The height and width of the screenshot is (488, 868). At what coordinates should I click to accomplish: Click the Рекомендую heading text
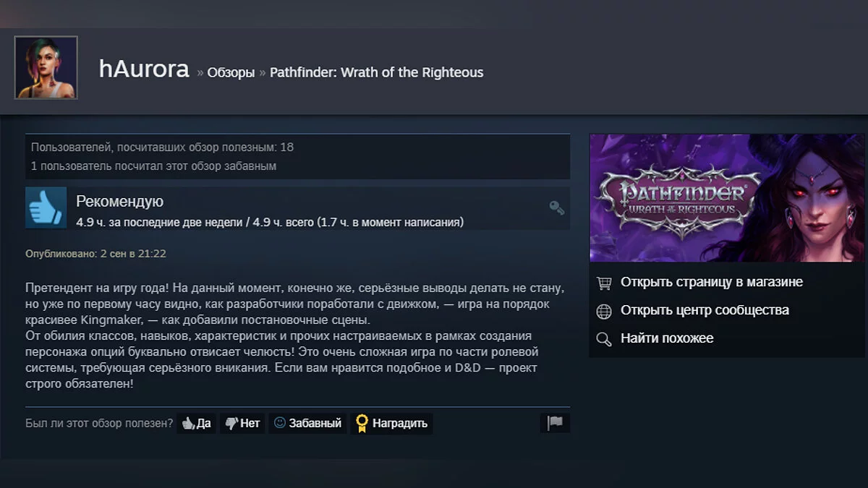click(119, 201)
